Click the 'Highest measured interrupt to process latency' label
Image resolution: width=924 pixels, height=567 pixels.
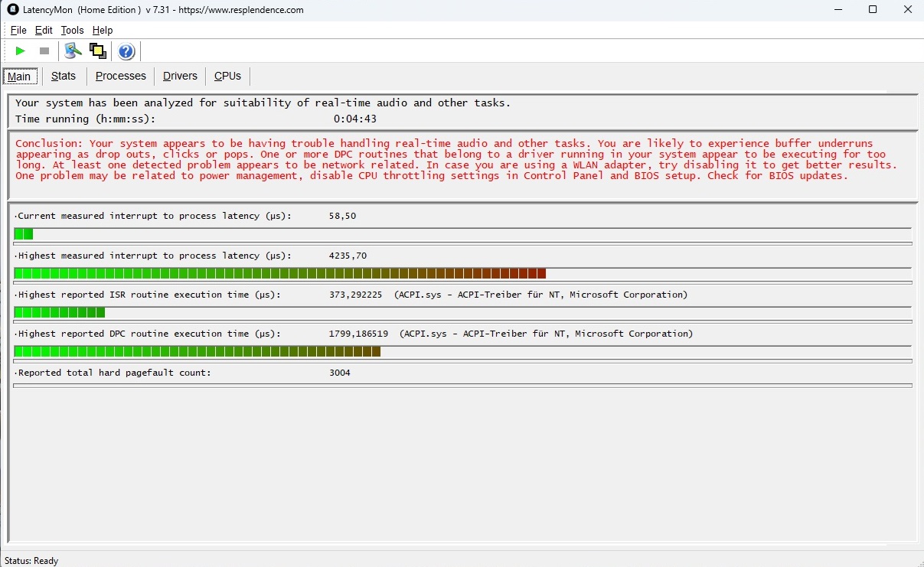pos(153,256)
